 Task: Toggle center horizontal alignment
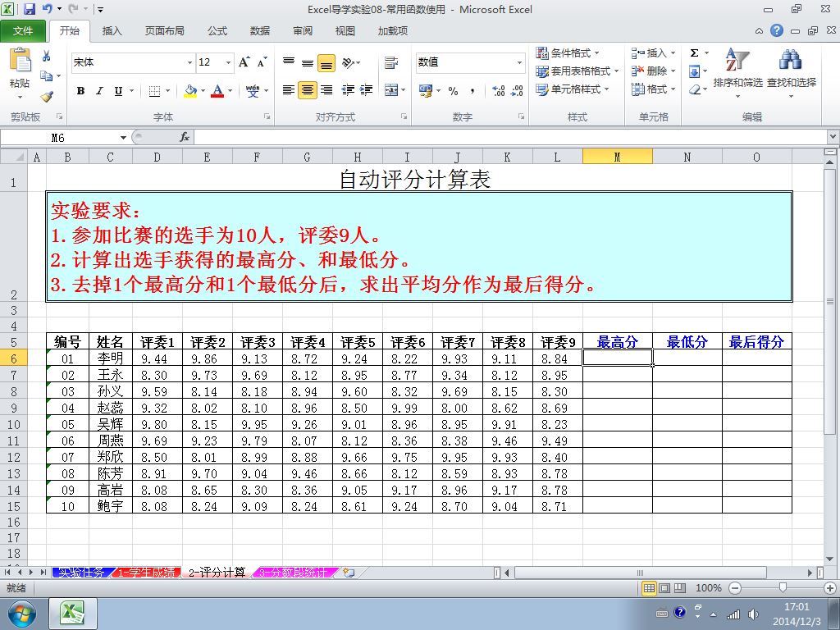pos(308,90)
